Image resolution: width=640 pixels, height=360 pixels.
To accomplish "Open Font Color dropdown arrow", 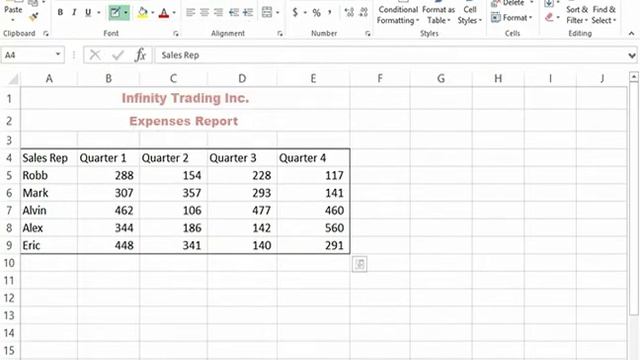I will click(x=174, y=13).
